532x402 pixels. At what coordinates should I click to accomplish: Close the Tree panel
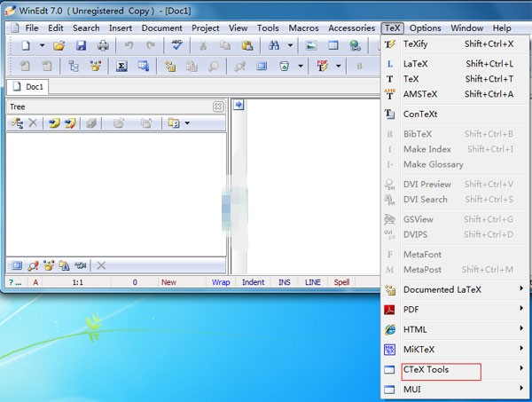pyautogui.click(x=218, y=106)
